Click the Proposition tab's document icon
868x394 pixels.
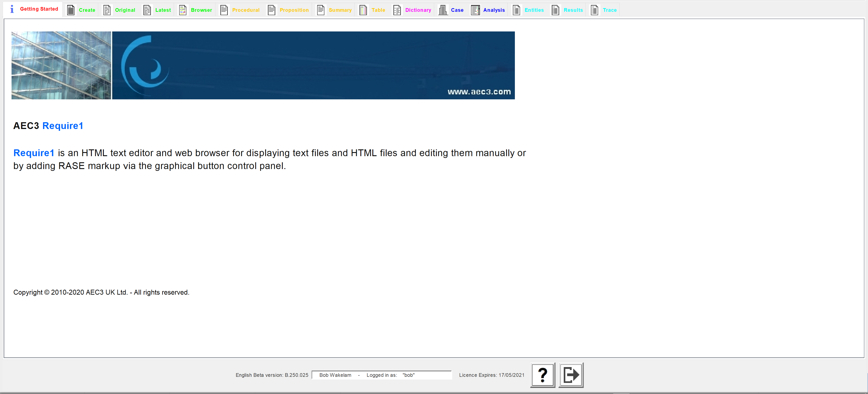tap(272, 10)
